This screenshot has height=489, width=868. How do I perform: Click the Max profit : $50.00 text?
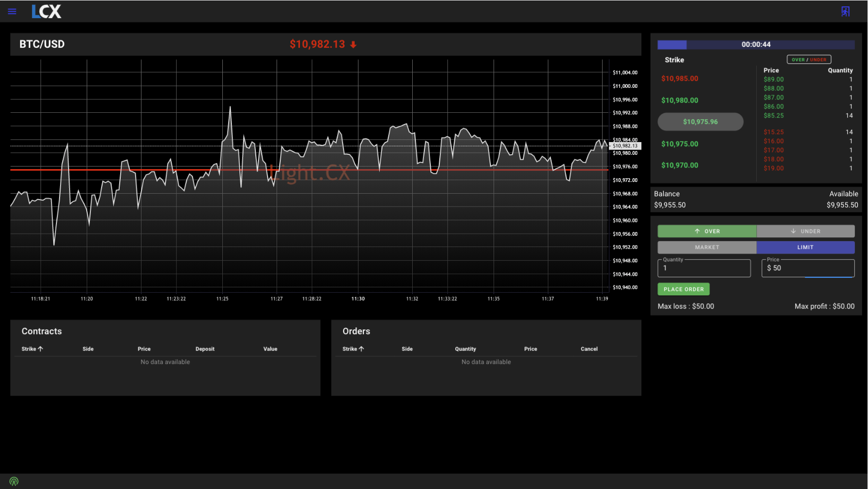[x=824, y=306]
